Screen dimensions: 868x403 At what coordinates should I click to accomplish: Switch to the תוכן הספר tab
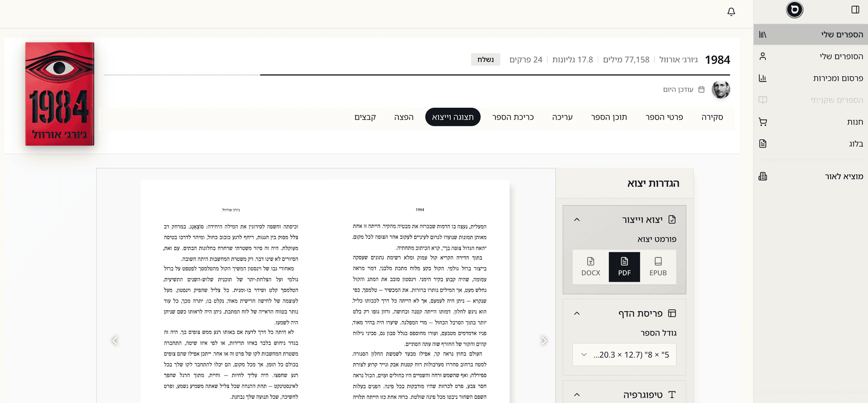pyautogui.click(x=609, y=117)
